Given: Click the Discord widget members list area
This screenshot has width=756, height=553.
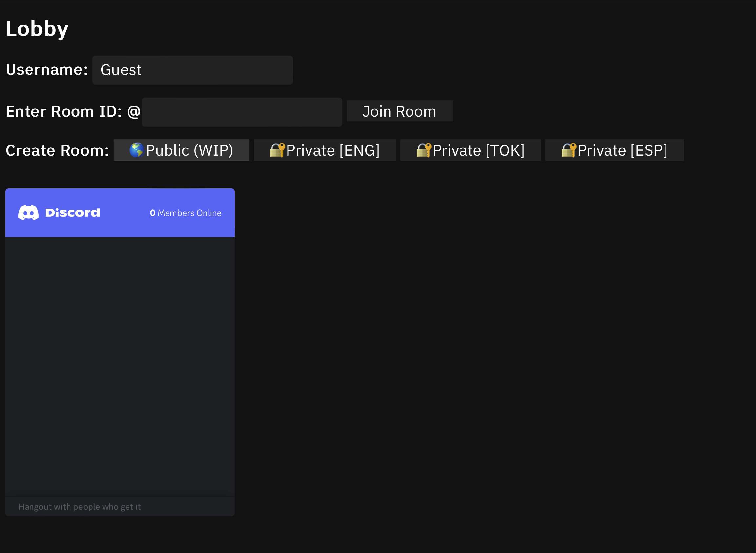Looking at the screenshot, I should 120,366.
